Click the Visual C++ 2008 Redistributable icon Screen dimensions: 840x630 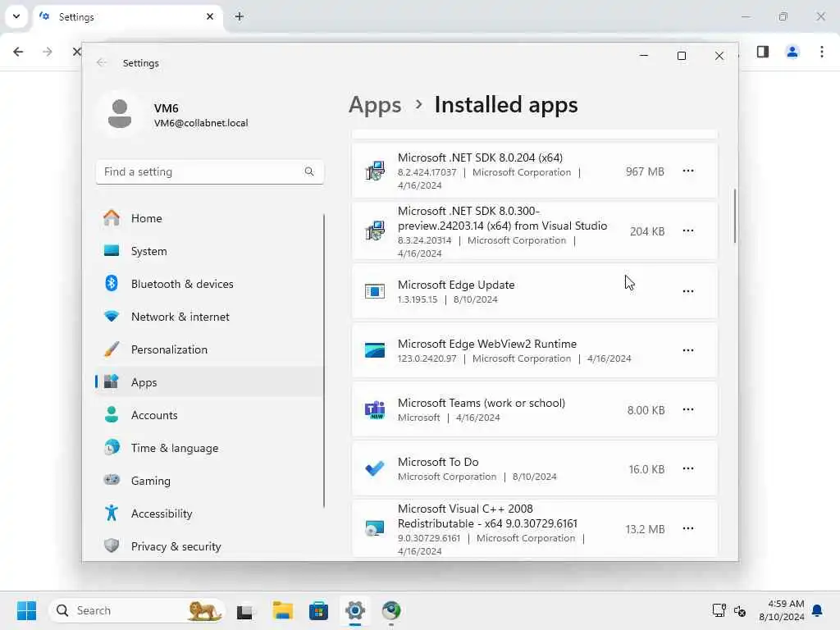(x=374, y=529)
